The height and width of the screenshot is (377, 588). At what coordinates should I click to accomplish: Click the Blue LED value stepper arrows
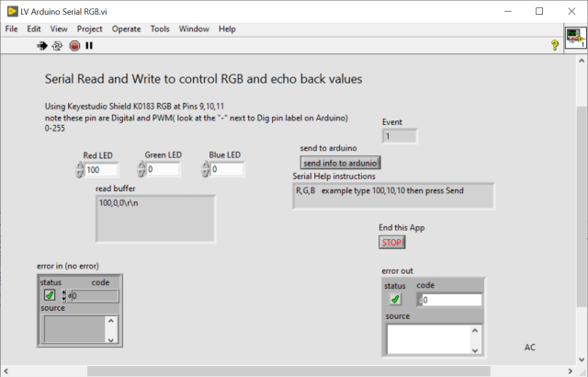pos(206,169)
